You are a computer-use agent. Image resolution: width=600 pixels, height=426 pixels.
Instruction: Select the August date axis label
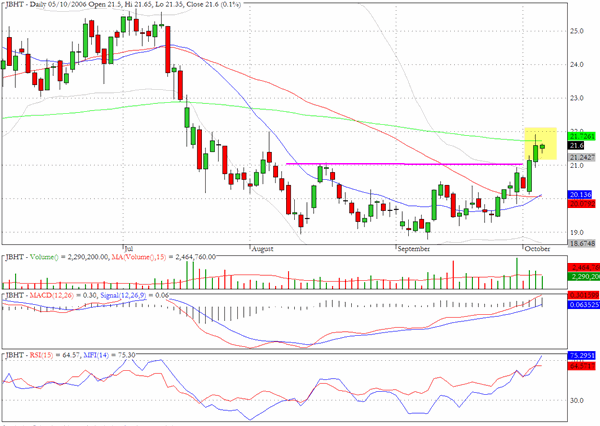(262, 248)
